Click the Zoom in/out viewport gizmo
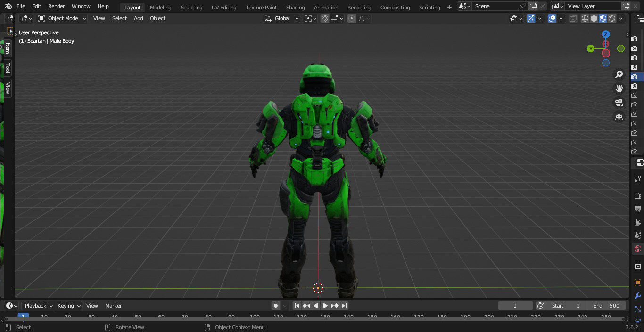Viewport: 644px width, 332px height. (x=619, y=74)
